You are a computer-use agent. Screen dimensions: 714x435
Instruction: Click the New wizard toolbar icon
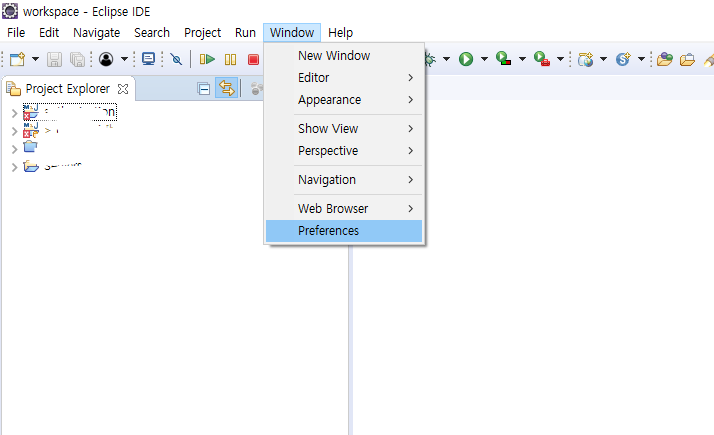pos(17,59)
